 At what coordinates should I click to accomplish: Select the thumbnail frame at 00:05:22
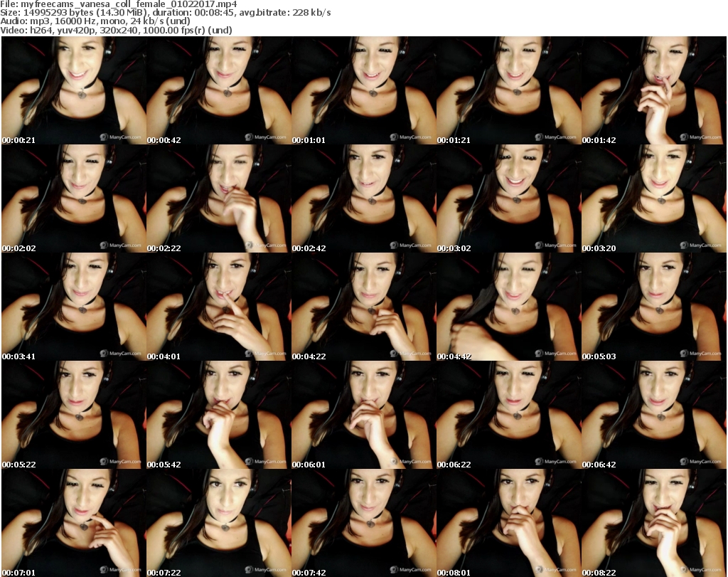point(74,415)
